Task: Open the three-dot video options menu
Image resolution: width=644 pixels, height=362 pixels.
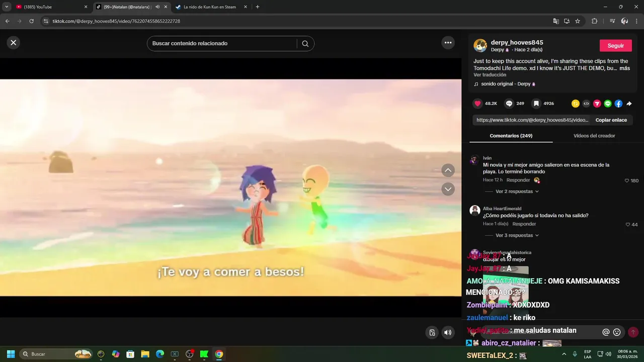Action: (x=448, y=43)
